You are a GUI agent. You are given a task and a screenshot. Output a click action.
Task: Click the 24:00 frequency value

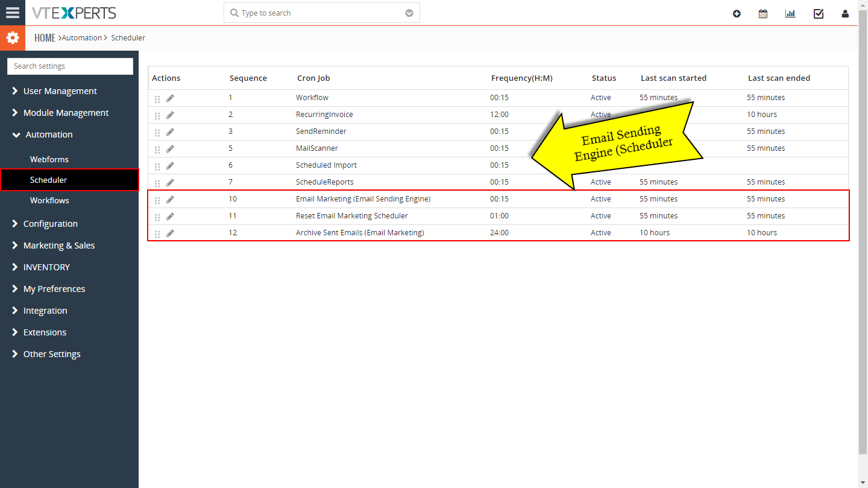[x=499, y=233]
